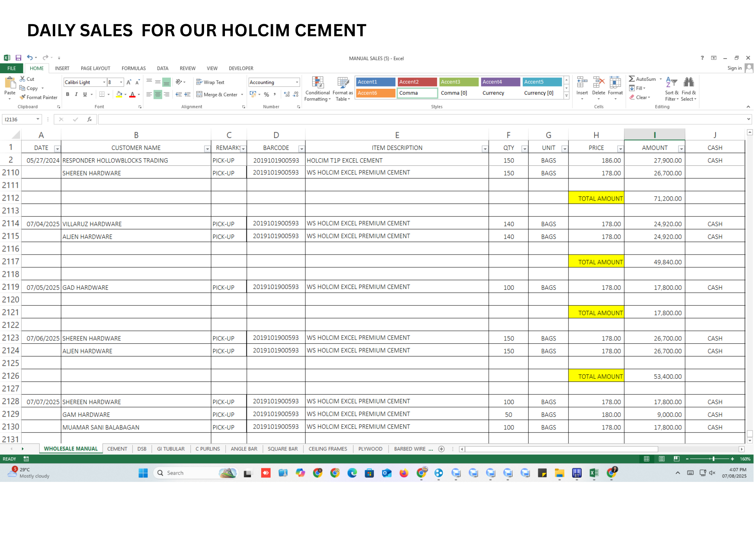Open the font name dropdown Calibri Light
The image size is (756, 534).
tap(104, 82)
